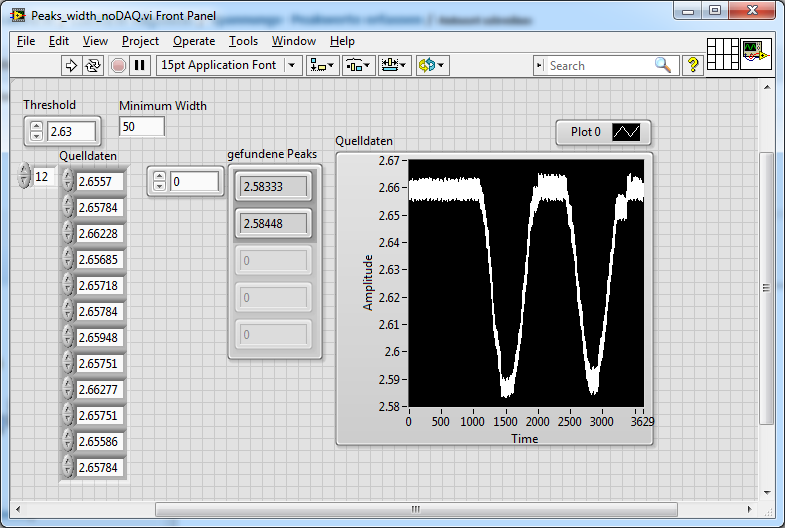
Task: Click the Threshold stepper arrows
Action: [x=37, y=131]
